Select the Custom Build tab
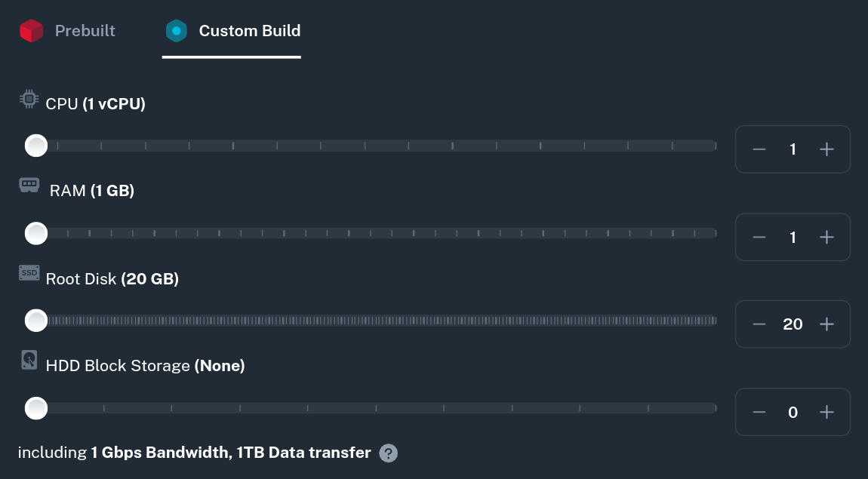Viewport: 868px width, 479px height. point(249,31)
